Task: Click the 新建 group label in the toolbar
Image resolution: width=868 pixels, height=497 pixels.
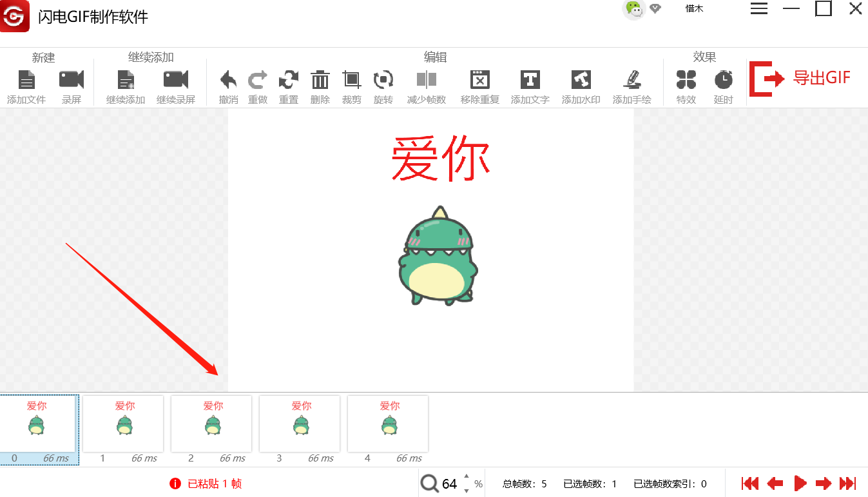Action: (x=44, y=58)
